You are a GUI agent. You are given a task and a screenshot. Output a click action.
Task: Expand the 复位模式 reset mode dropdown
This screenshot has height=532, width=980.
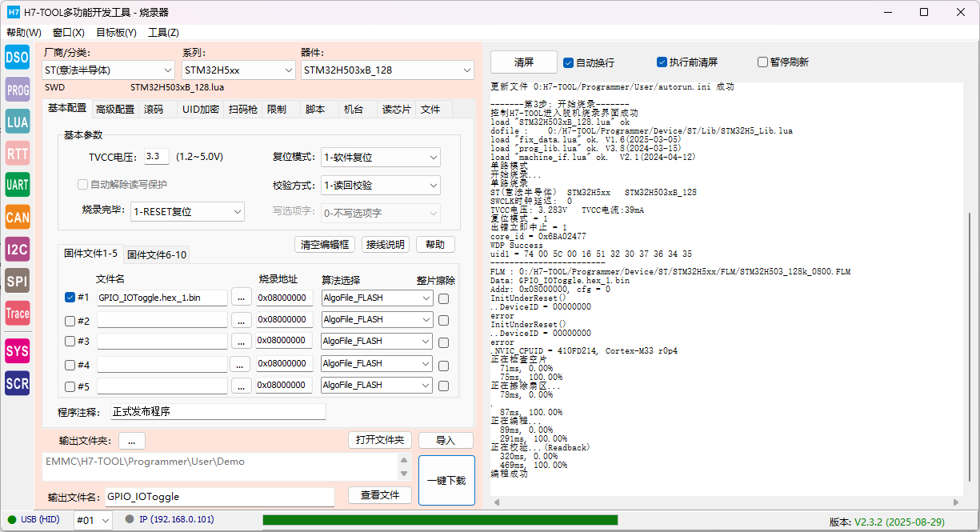point(381,158)
